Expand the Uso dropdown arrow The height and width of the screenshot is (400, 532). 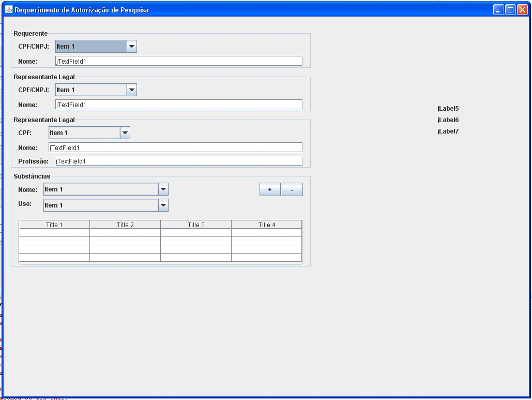coord(163,205)
